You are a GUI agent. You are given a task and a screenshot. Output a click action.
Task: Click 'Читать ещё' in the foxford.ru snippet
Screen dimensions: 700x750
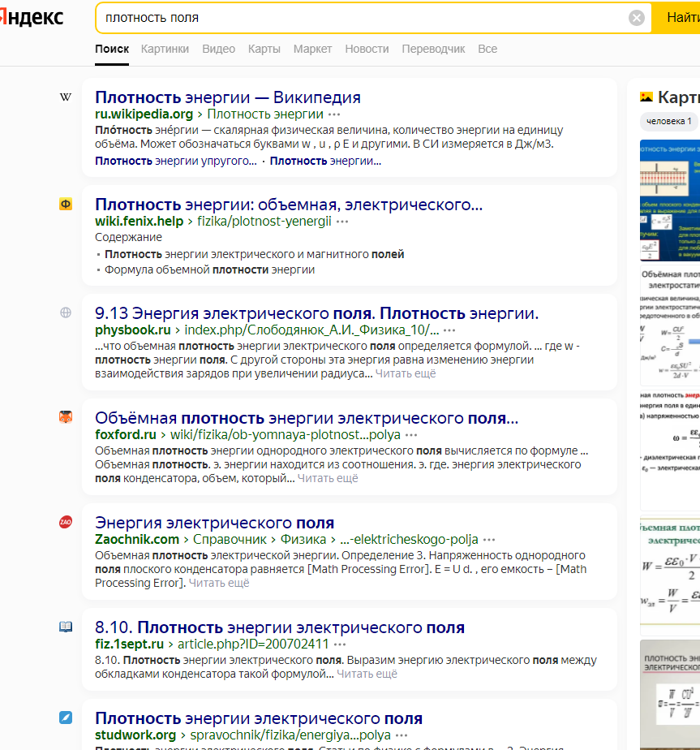[328, 478]
